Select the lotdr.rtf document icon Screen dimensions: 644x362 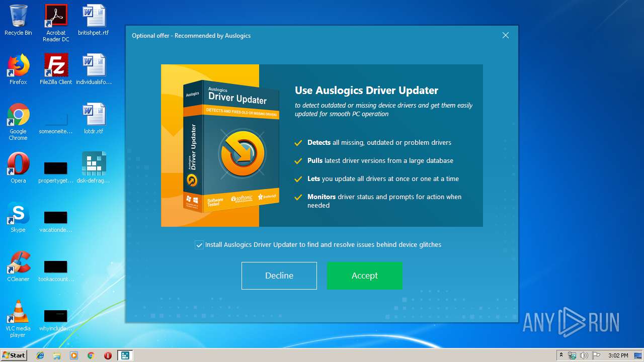pyautogui.click(x=94, y=119)
